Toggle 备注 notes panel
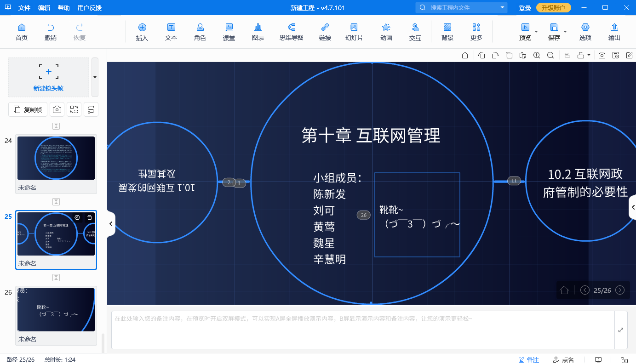The image size is (636, 364). pos(529,360)
